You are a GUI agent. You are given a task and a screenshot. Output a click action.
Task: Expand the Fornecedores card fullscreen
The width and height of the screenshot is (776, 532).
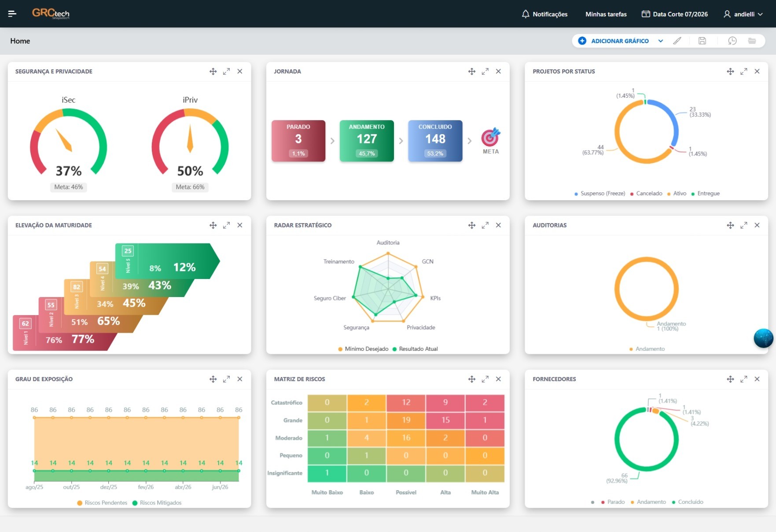744,379
